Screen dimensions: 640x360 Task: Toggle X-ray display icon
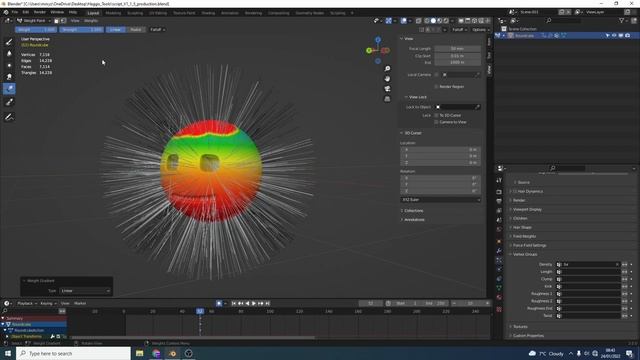[x=418, y=20]
